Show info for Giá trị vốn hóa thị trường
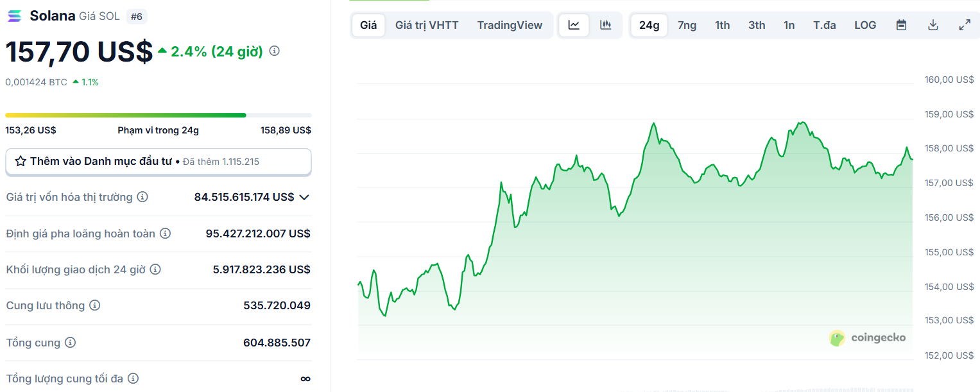 tap(142, 197)
